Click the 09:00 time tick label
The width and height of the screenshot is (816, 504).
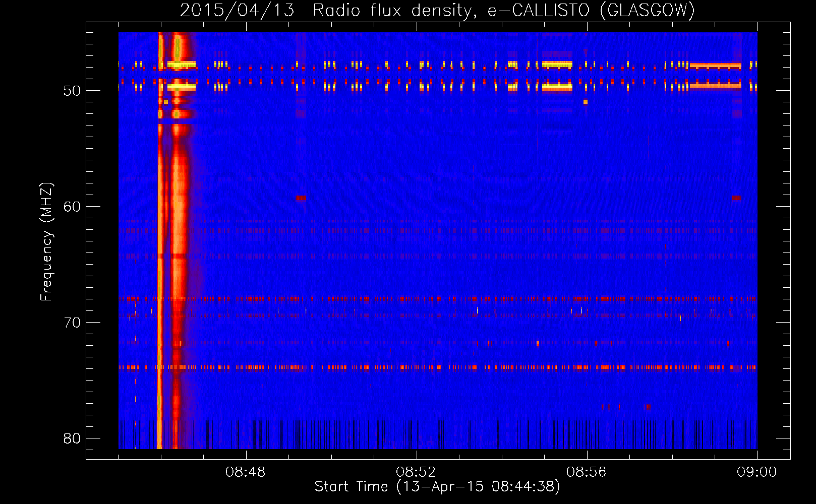coord(756,472)
